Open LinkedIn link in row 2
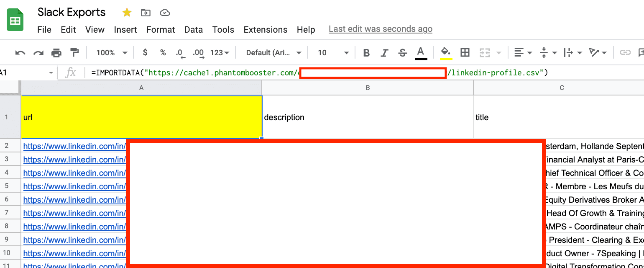The height and width of the screenshot is (268, 644). point(74,146)
